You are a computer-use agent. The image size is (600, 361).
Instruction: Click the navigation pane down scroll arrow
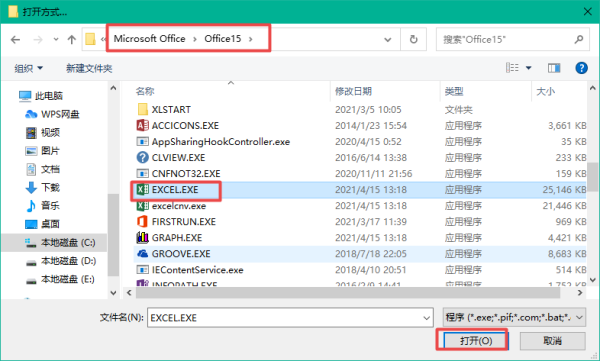click(113, 293)
